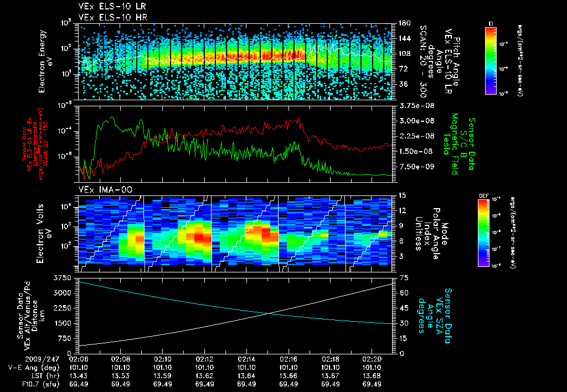This screenshot has width=567, height=392.
Task: Click the 144 pitch angle tick label
Action: click(404, 38)
